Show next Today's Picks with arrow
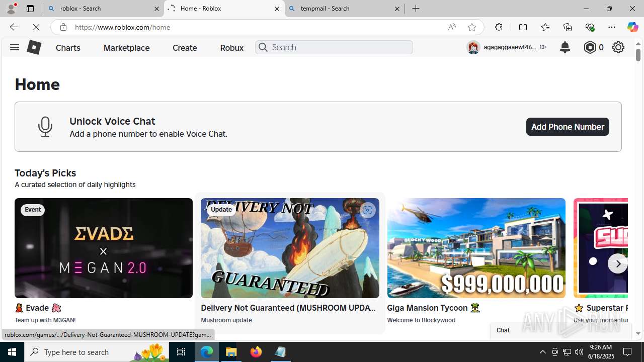The height and width of the screenshot is (362, 644). pyautogui.click(x=617, y=263)
